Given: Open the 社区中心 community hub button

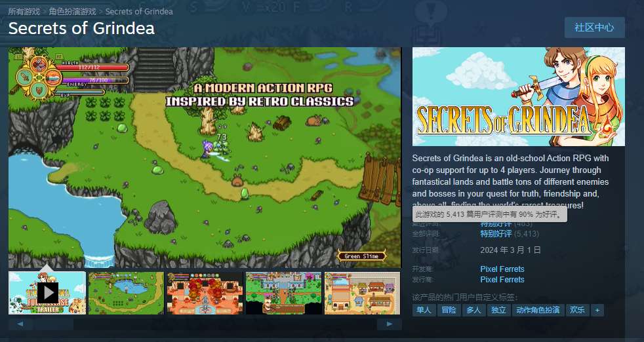Looking at the screenshot, I should tap(594, 28).
